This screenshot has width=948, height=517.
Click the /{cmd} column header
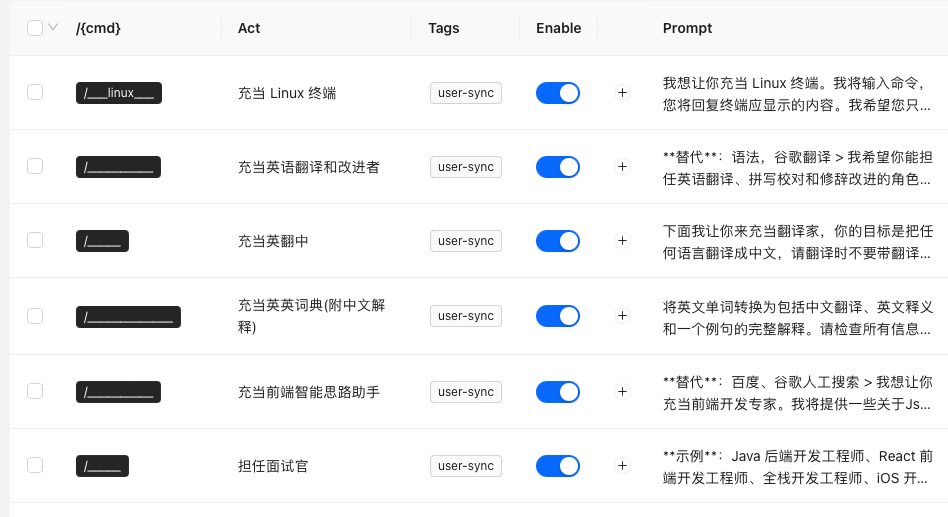tap(98, 28)
